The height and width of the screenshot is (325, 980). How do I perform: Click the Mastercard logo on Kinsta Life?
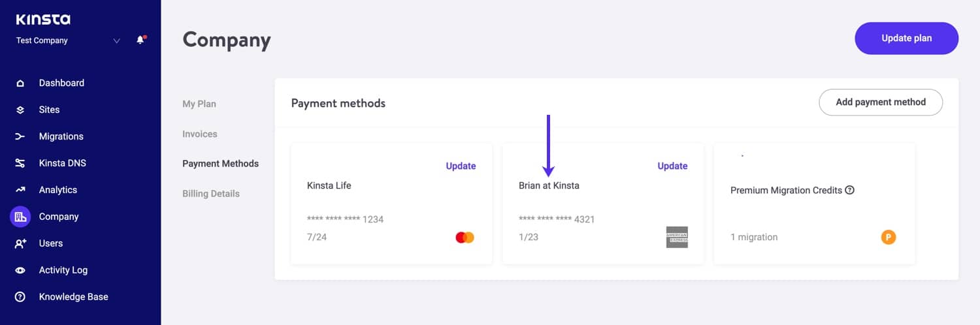[465, 238]
